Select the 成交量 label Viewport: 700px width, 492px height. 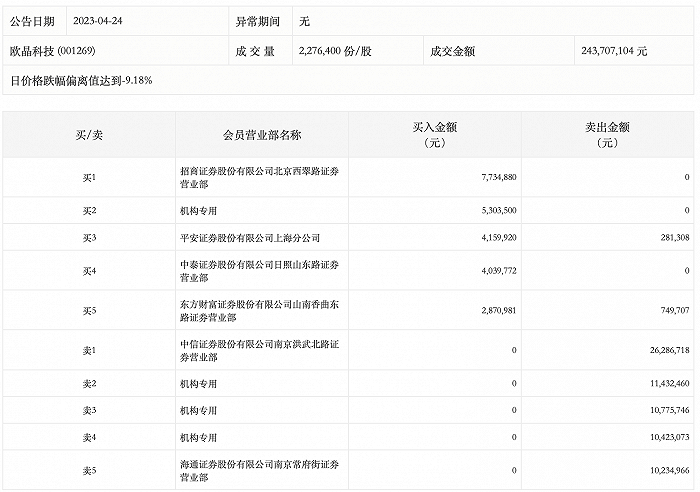(x=255, y=51)
